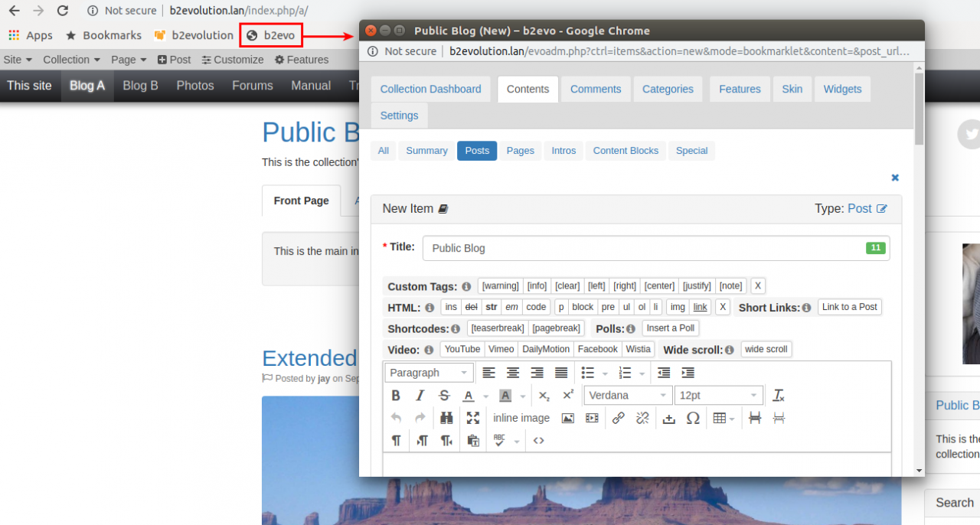This screenshot has width=980, height=525.
Task: Remove link with the broken chain icon
Action: tap(642, 418)
